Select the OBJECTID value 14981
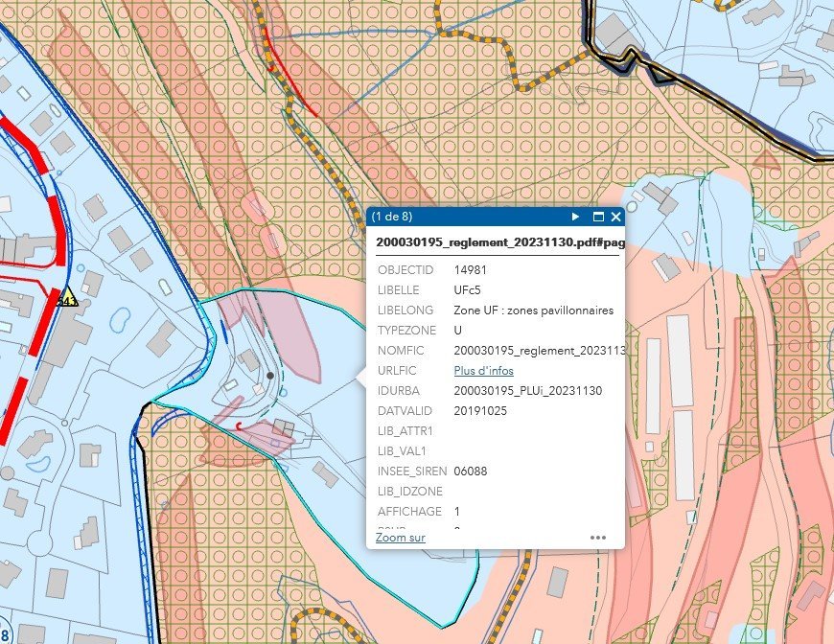This screenshot has height=644, width=834. pyautogui.click(x=471, y=270)
